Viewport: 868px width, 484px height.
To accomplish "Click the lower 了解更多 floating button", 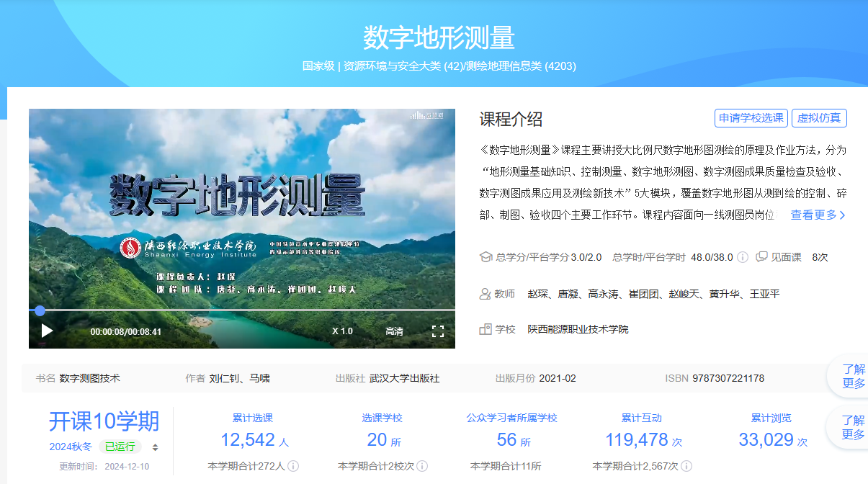I will tap(853, 427).
